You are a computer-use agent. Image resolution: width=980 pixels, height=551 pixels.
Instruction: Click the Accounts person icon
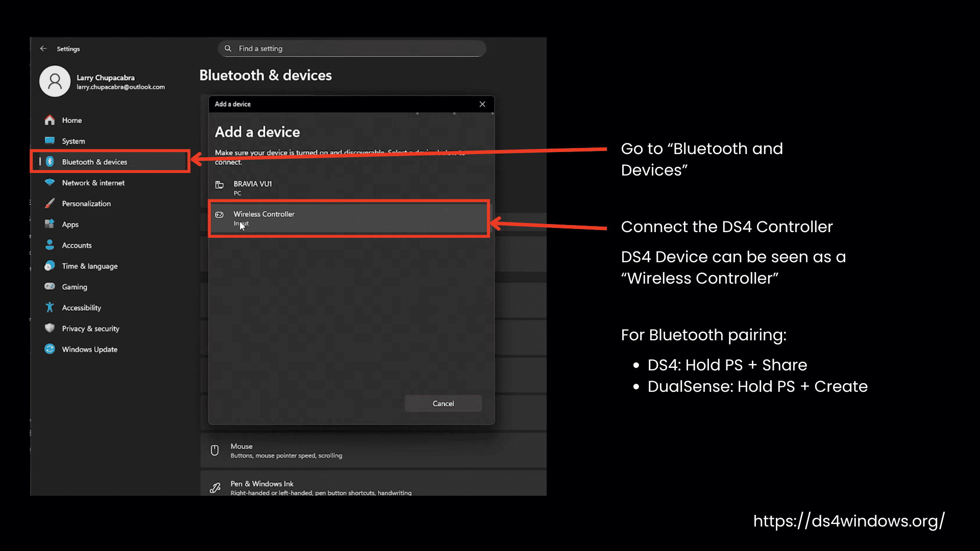coord(50,245)
